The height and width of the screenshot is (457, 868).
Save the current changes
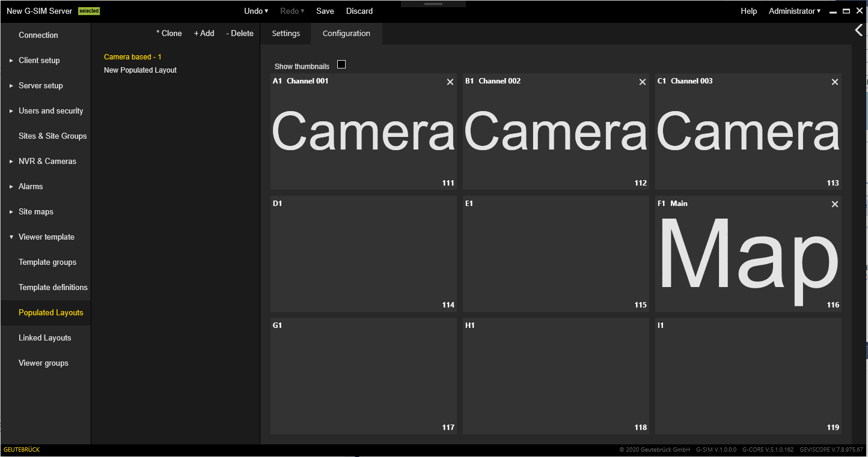pos(325,11)
